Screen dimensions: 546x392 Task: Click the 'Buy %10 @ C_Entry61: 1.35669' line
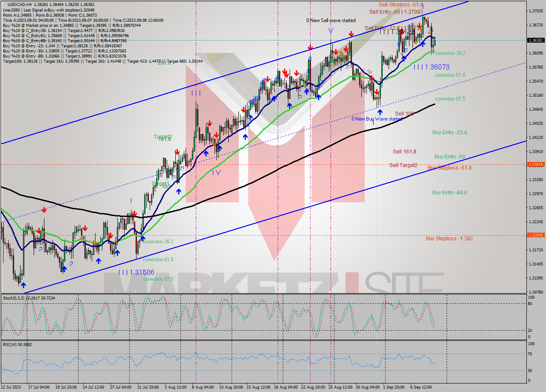[66, 35]
